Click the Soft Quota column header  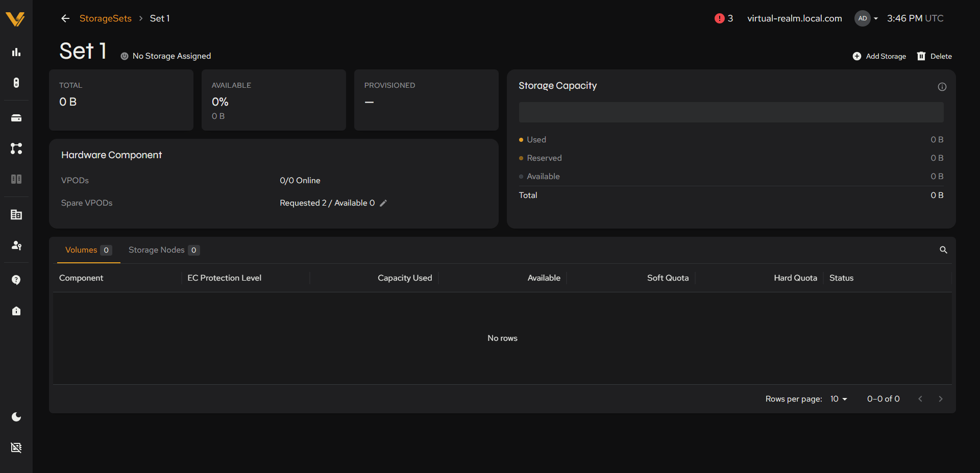click(x=668, y=278)
